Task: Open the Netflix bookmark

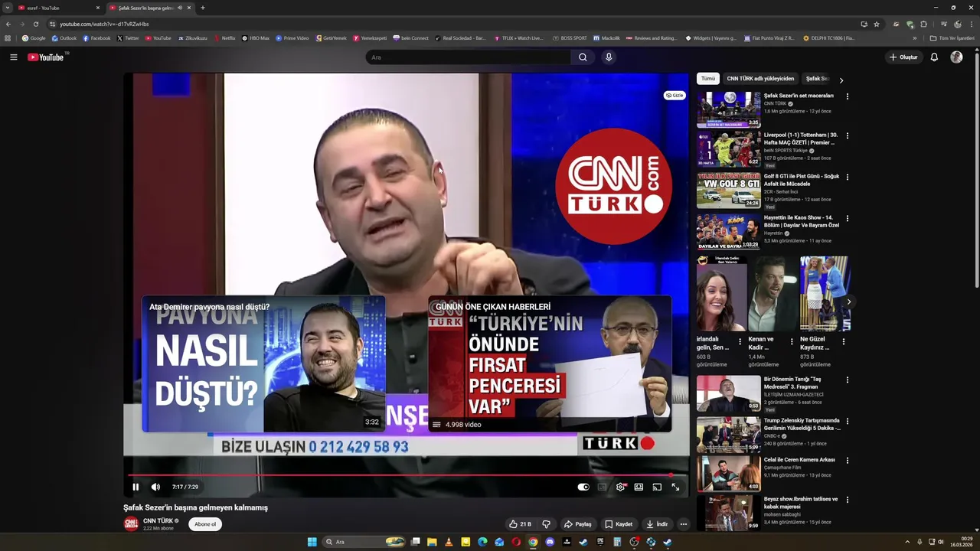Action: pos(225,37)
